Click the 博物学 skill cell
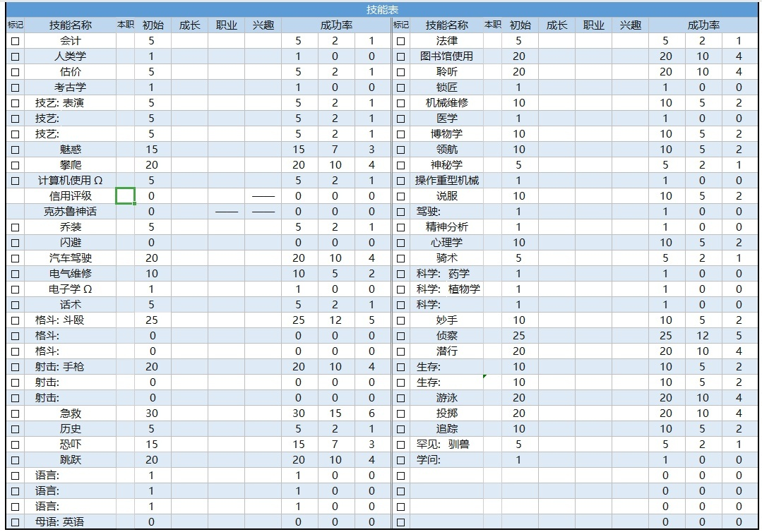 click(x=446, y=134)
